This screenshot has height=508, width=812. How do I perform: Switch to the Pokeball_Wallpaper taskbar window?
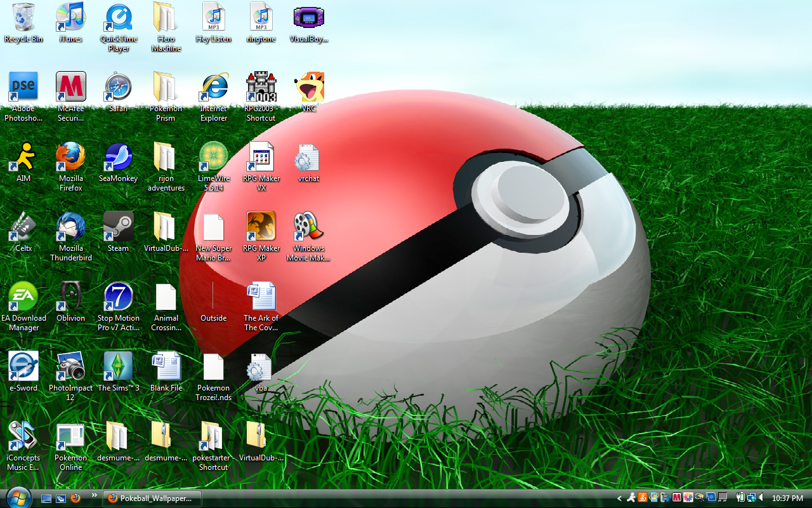152,498
